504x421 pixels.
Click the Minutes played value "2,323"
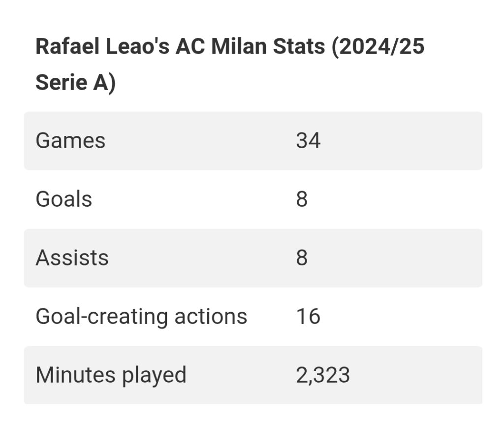point(323,375)
